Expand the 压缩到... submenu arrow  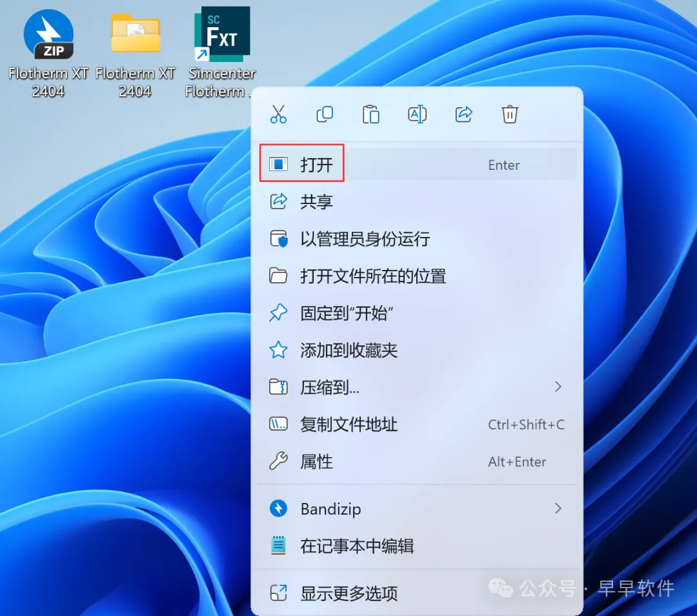[558, 387]
